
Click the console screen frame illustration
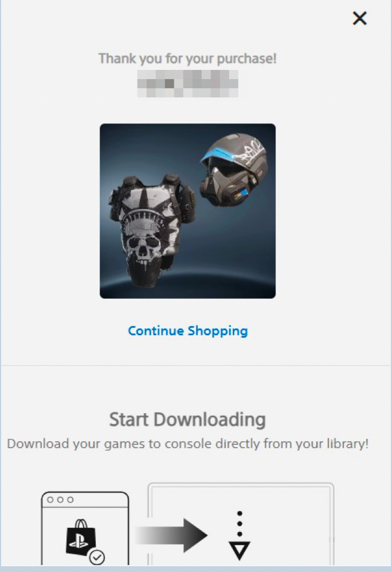[x=241, y=524]
